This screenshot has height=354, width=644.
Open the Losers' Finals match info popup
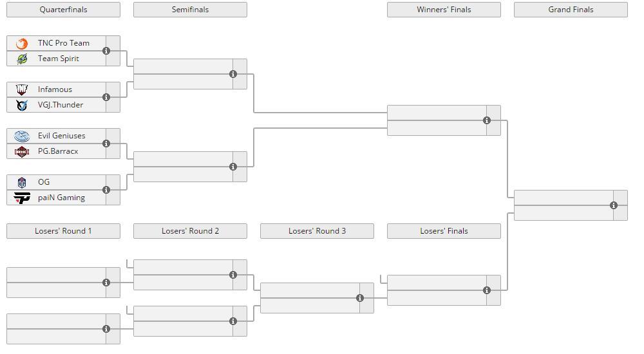click(487, 290)
